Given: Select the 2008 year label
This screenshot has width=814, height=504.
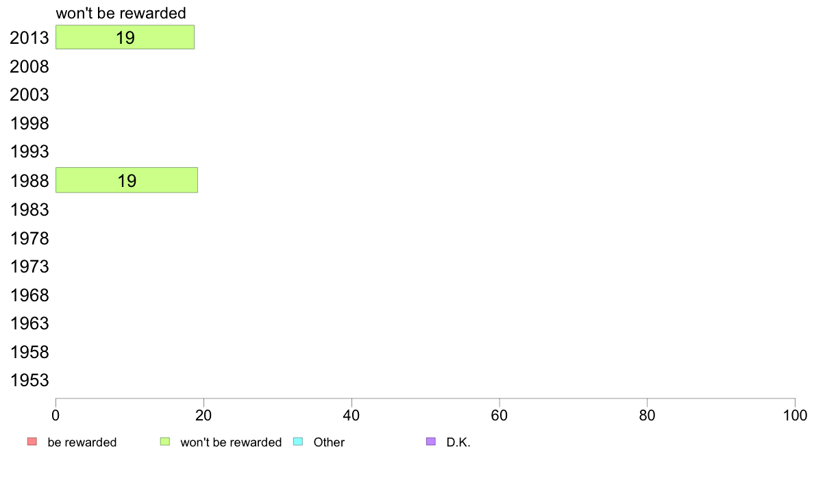Looking at the screenshot, I should pos(29,66).
